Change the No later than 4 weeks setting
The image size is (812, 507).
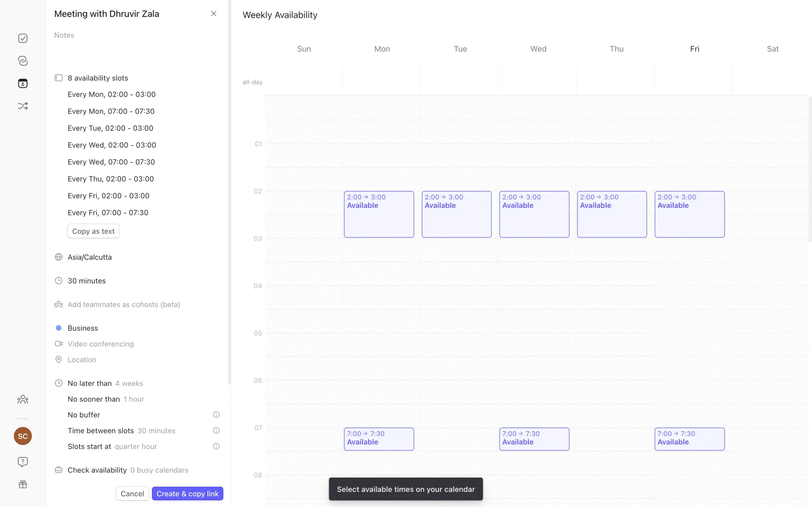129,383
